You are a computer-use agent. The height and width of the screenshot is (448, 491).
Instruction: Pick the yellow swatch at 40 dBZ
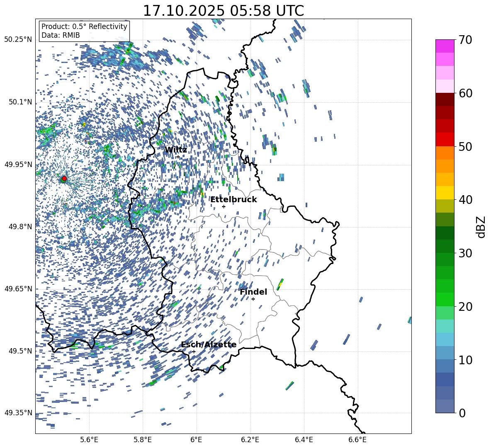[x=445, y=193]
